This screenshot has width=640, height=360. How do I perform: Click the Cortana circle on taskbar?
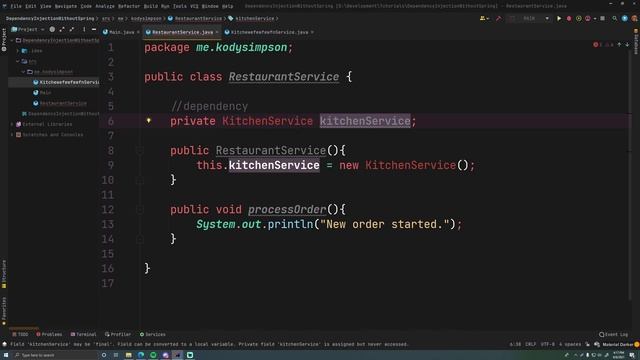click(x=104, y=355)
